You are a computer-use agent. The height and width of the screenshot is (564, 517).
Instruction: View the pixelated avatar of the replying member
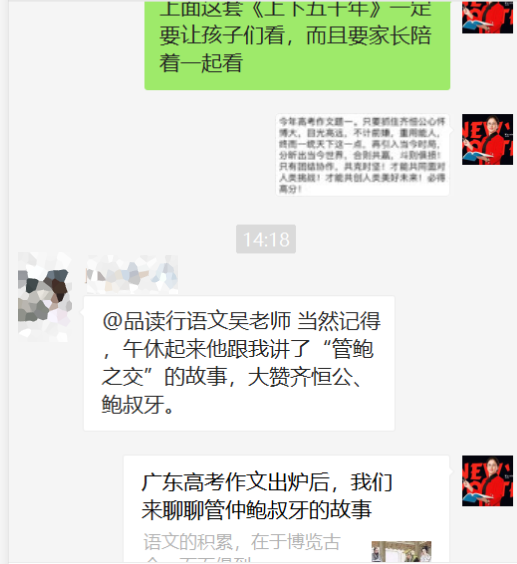[45, 297]
